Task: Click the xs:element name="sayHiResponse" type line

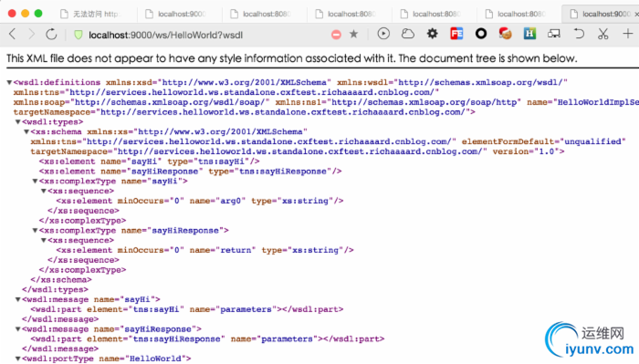Action: [x=190, y=172]
